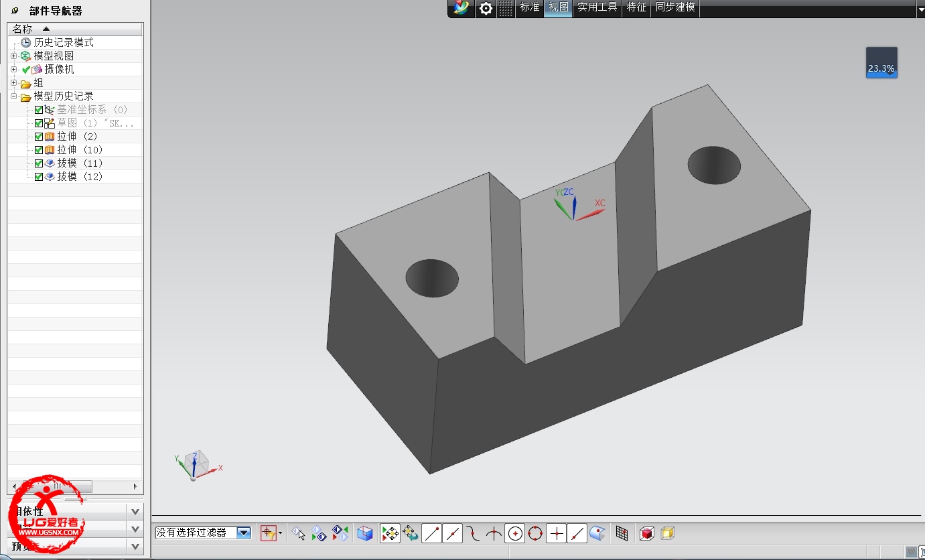Switch to the 标准 tab
This screenshot has height=560, width=925.
pos(530,7)
